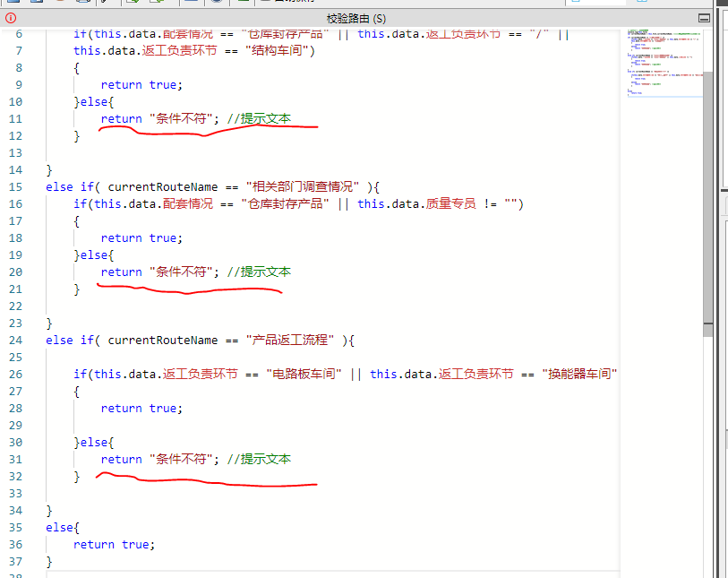The width and height of the screenshot is (728, 578).
Task: Click the green left-arrow import icon
Action: [134, 3]
